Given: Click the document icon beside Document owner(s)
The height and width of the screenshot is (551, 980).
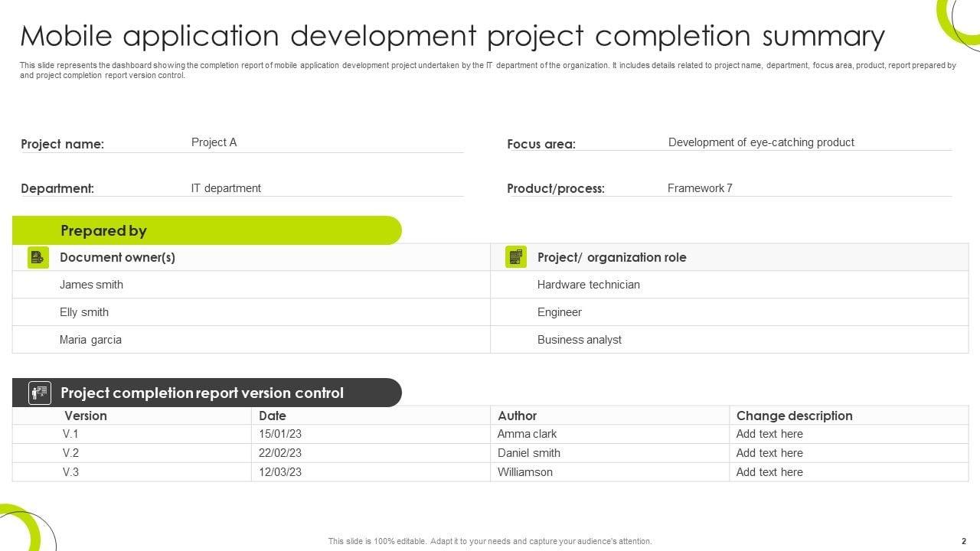Looking at the screenshot, I should tap(38, 257).
